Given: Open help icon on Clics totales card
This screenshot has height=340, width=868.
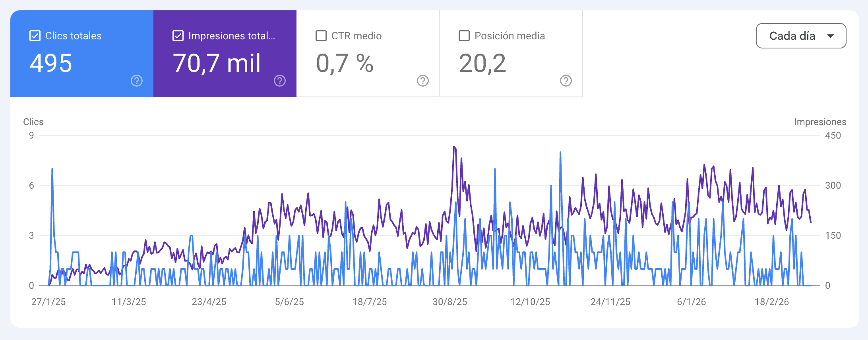Looking at the screenshot, I should click(137, 81).
